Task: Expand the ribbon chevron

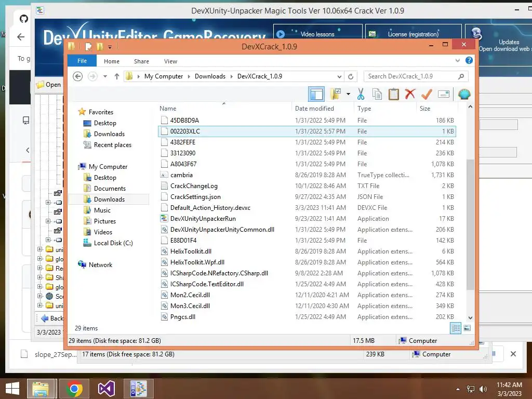Action: [457, 60]
